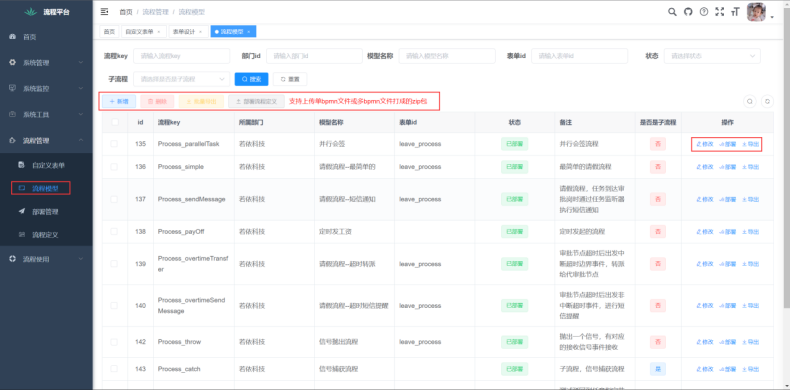This screenshot has width=791, height=391.
Task: Hide search bar with round magnifier icon
Action: (750, 101)
